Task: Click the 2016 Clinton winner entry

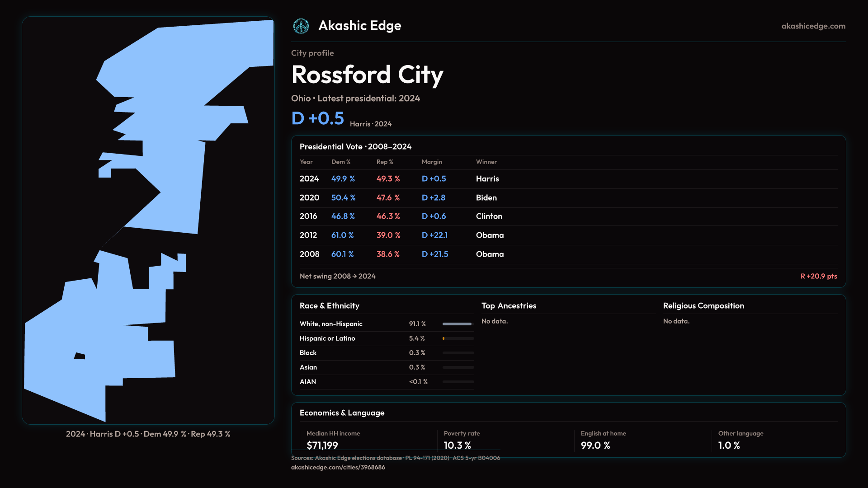Action: [489, 216]
